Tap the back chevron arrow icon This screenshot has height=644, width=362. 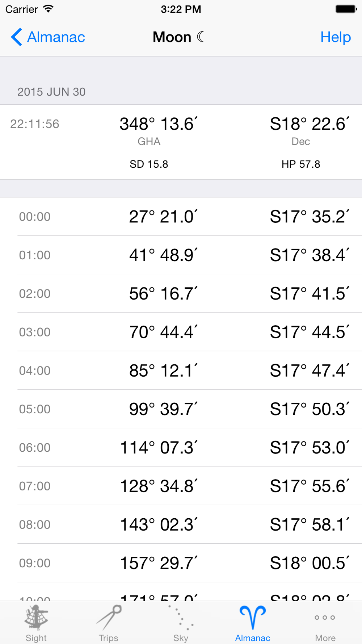[16, 37]
